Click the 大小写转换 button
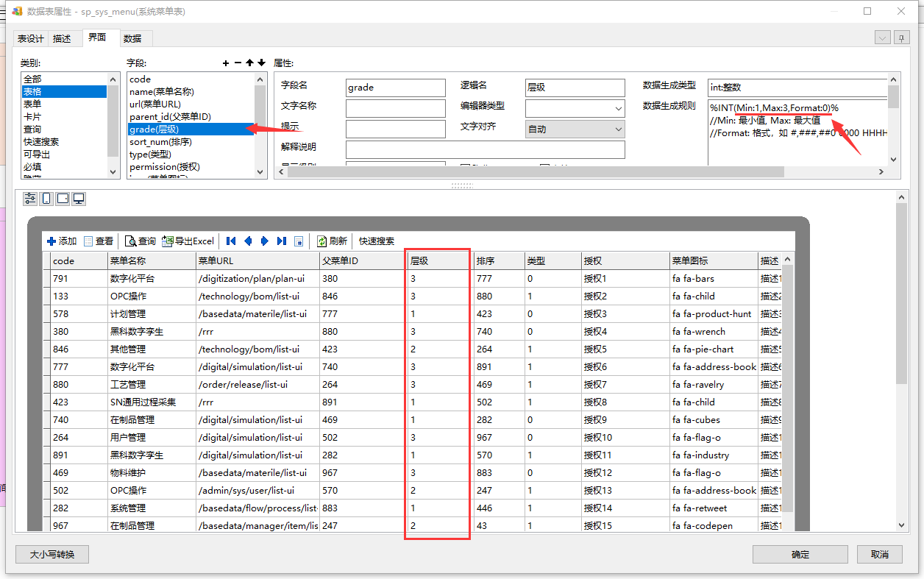 (x=52, y=554)
